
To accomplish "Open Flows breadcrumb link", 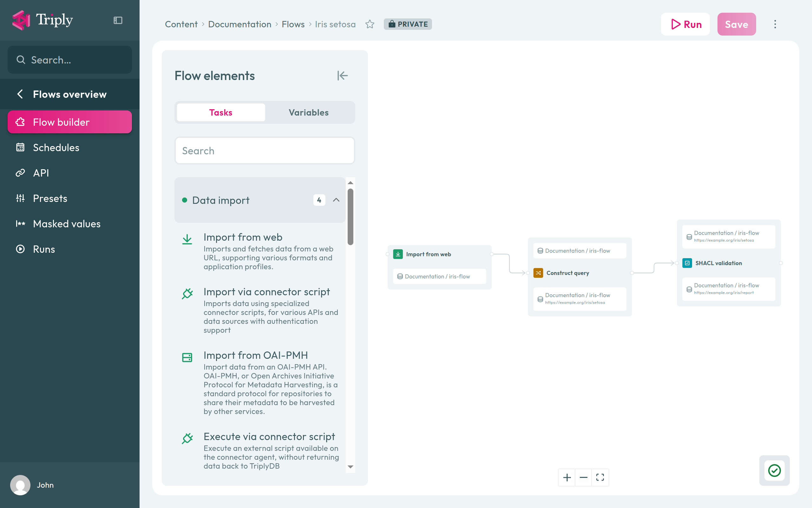I will [x=293, y=24].
